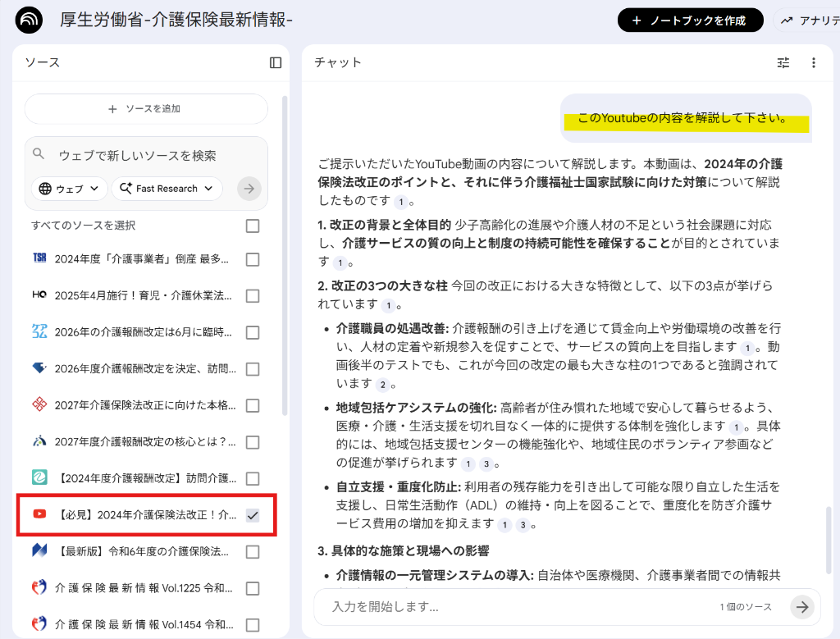Open source 2025年4月施行！育児・介護休業法

point(143,295)
